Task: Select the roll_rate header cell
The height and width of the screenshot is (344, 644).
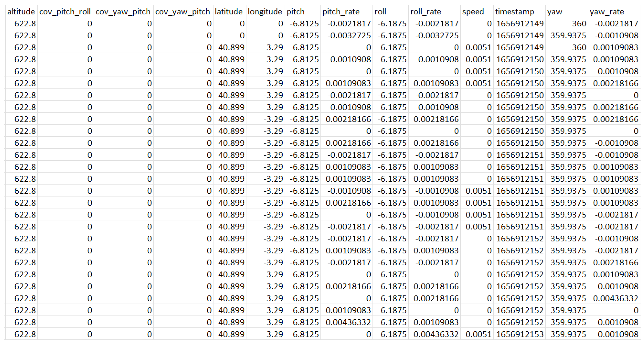Action: (426, 12)
